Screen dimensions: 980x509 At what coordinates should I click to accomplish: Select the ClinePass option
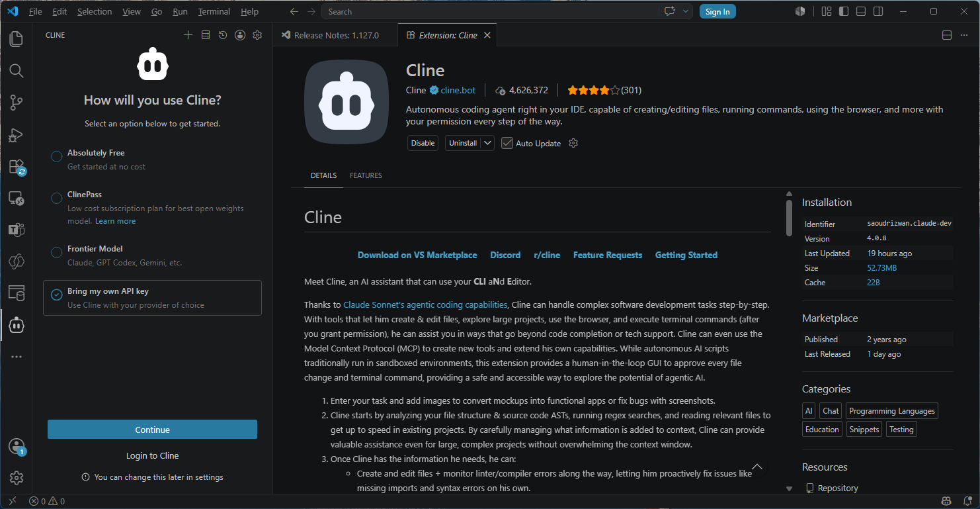[152, 208]
